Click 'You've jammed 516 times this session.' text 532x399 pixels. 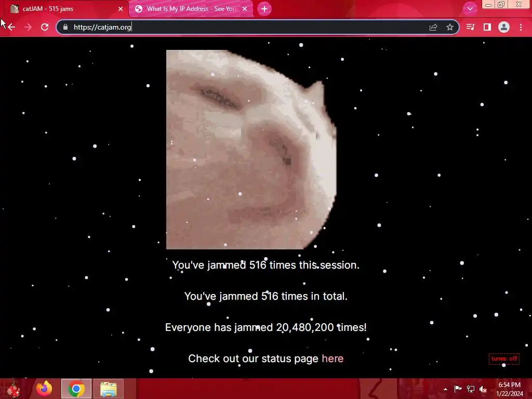265,265
